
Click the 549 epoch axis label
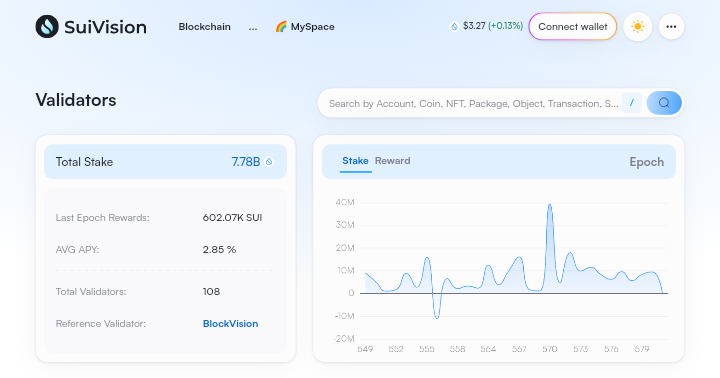click(x=365, y=349)
